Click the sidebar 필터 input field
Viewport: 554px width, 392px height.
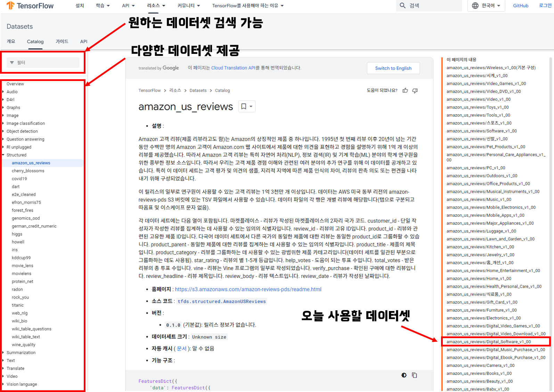[43, 63]
